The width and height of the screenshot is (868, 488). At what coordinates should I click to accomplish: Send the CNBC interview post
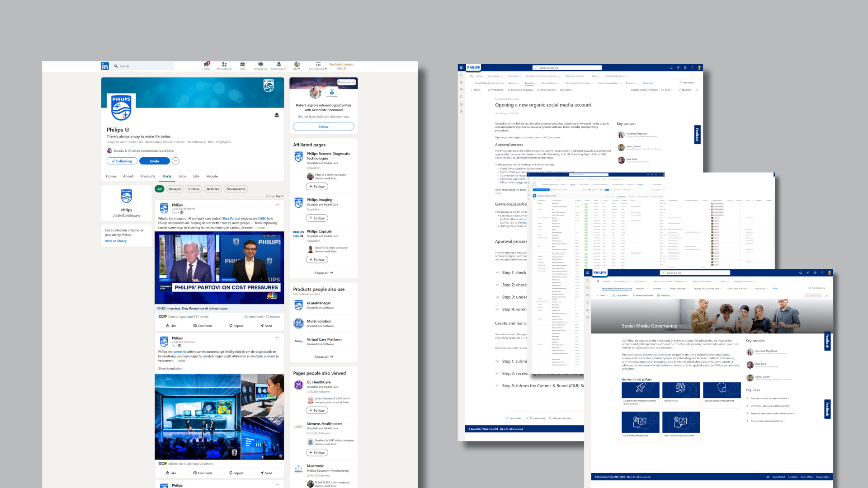(x=266, y=326)
